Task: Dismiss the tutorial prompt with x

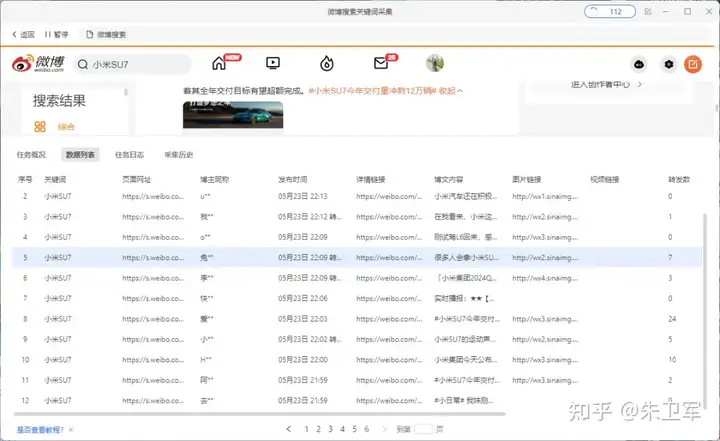Action: click(x=71, y=430)
